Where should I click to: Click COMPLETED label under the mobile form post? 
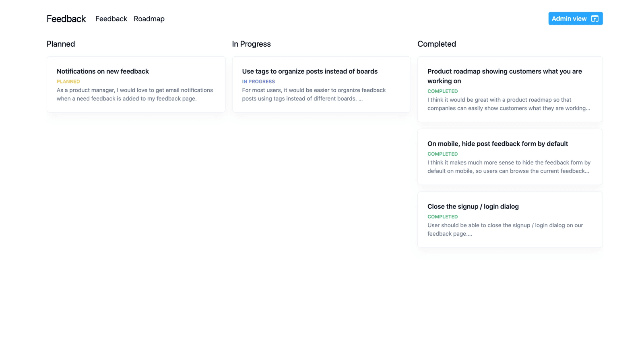pos(442,154)
